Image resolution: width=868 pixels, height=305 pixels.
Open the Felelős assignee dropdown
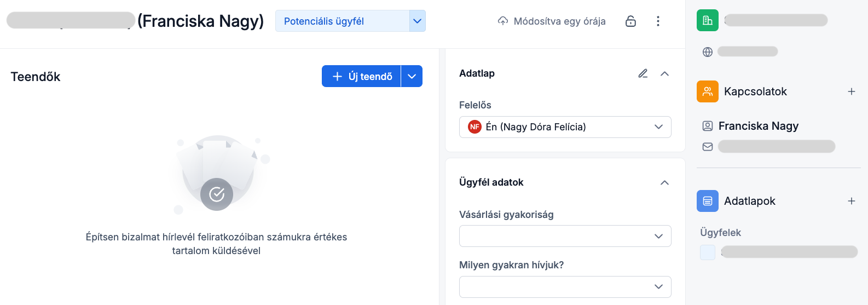tap(565, 127)
